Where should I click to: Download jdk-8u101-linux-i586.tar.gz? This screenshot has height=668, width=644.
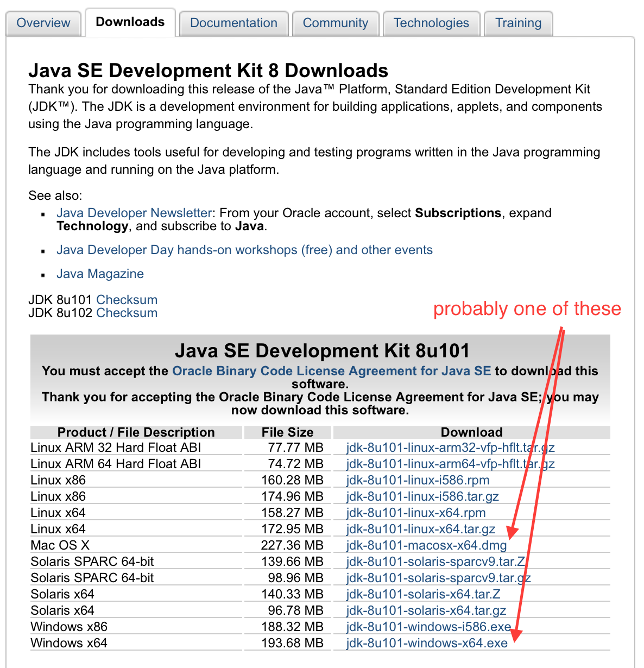click(422, 496)
